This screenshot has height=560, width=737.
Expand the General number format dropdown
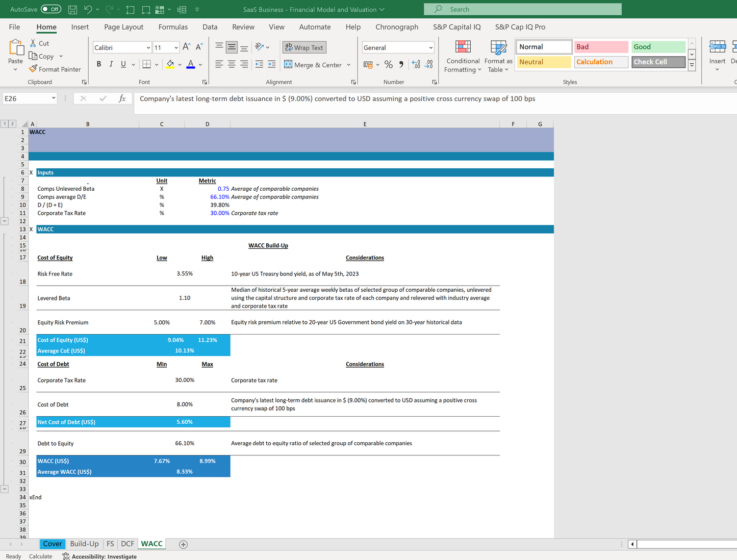[x=431, y=47]
